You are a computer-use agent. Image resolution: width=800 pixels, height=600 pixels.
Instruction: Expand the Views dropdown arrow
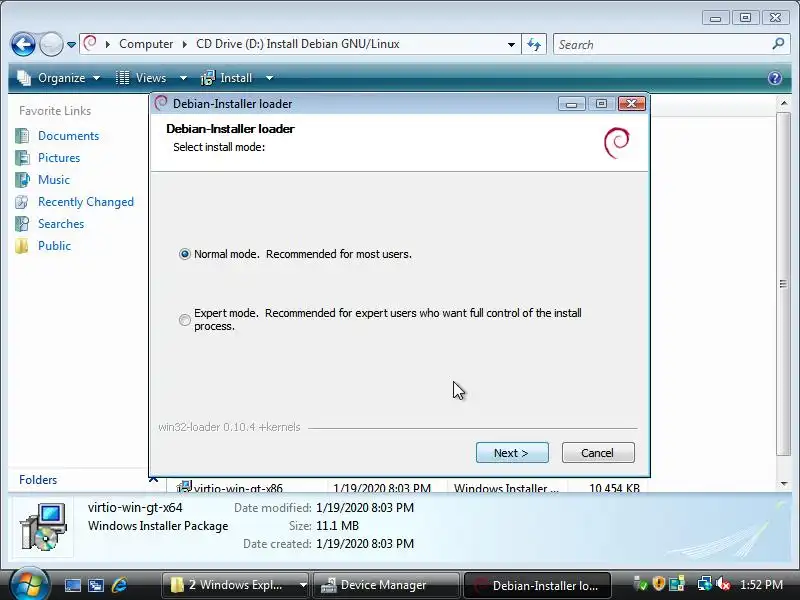tap(183, 78)
